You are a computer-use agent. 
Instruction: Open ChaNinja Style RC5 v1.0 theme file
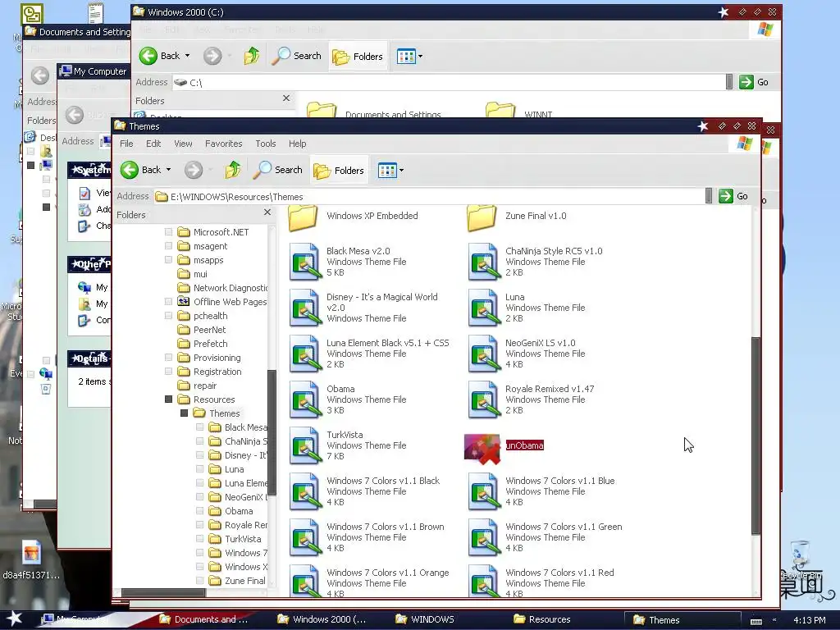click(x=483, y=262)
